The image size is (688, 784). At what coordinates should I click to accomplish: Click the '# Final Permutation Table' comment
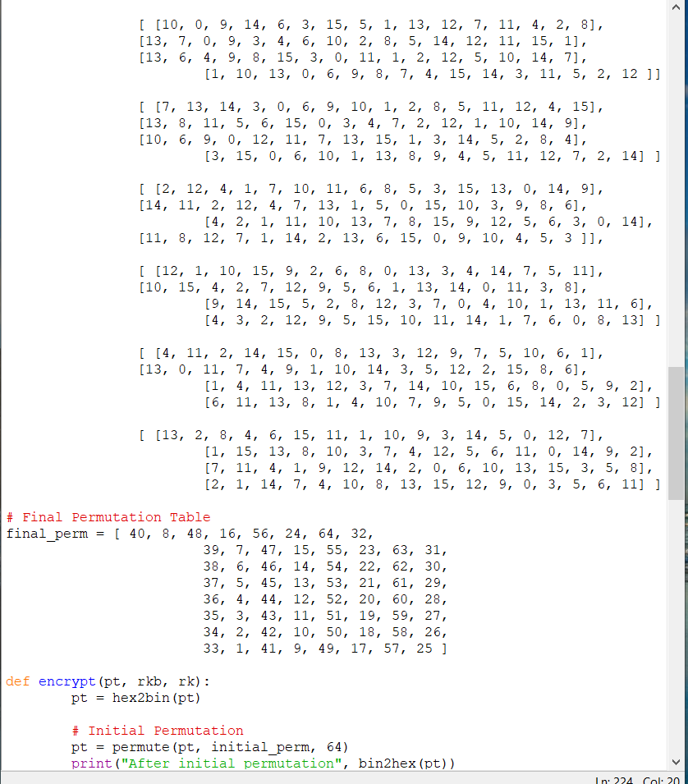coord(108,517)
